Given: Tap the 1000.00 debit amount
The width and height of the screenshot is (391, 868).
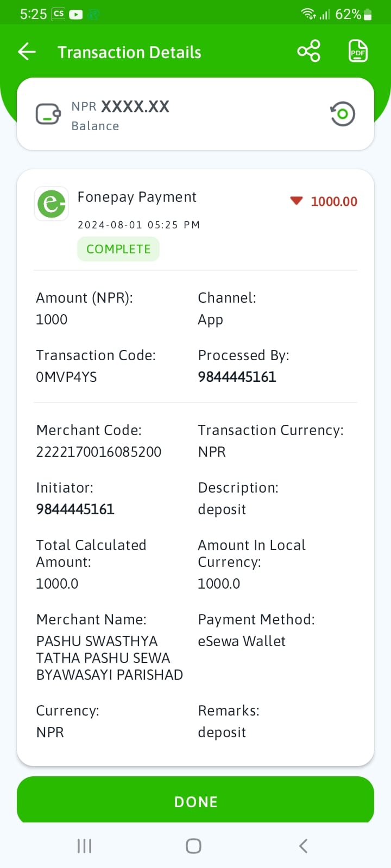Looking at the screenshot, I should click(x=334, y=201).
